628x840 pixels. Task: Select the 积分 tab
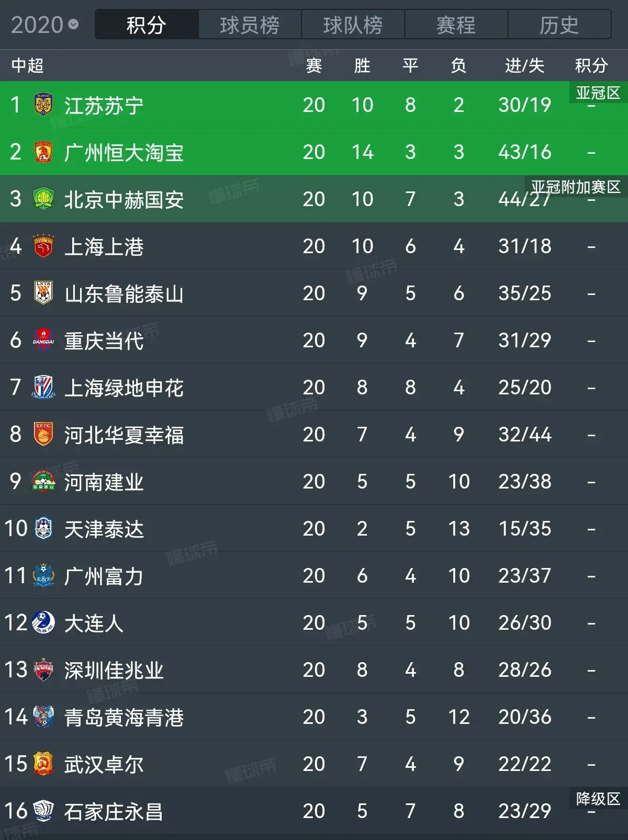point(147,25)
